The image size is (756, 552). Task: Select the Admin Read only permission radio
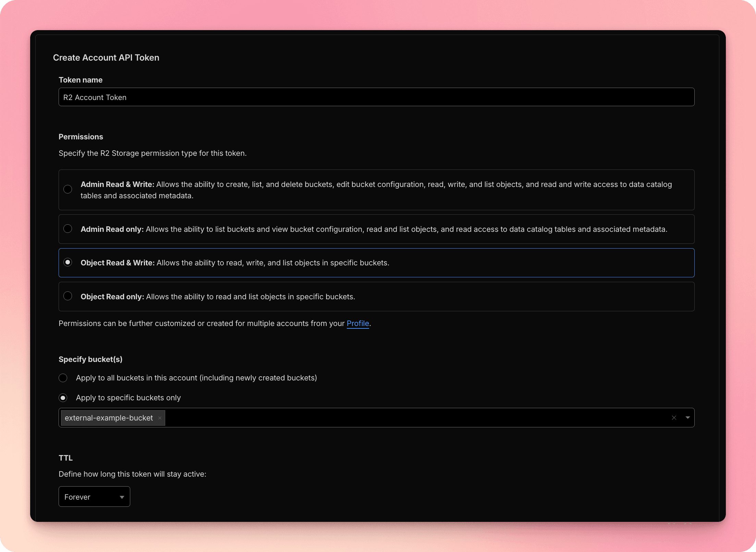click(68, 229)
